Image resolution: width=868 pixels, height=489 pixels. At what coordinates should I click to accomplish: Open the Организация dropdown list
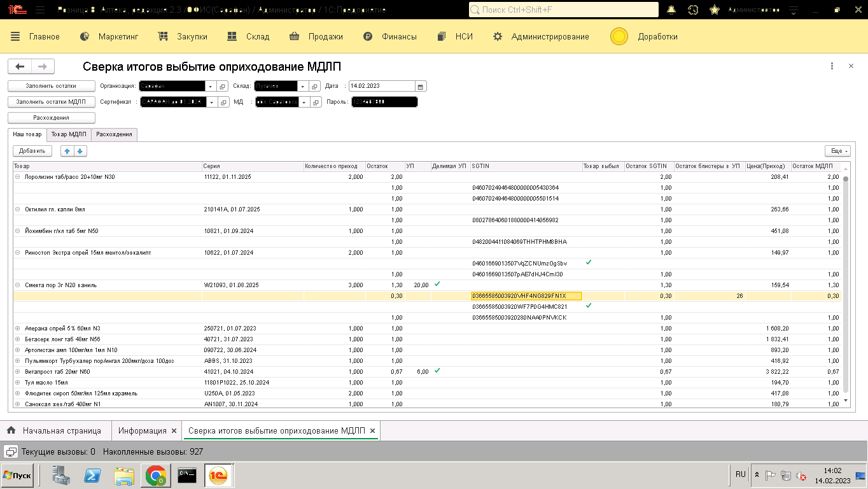tap(211, 86)
